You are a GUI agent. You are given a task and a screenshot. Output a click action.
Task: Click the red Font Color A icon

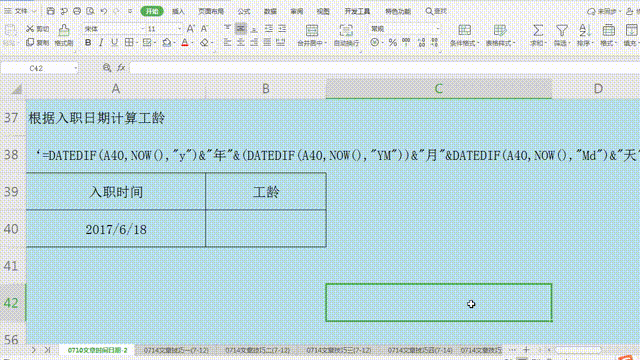184,42
